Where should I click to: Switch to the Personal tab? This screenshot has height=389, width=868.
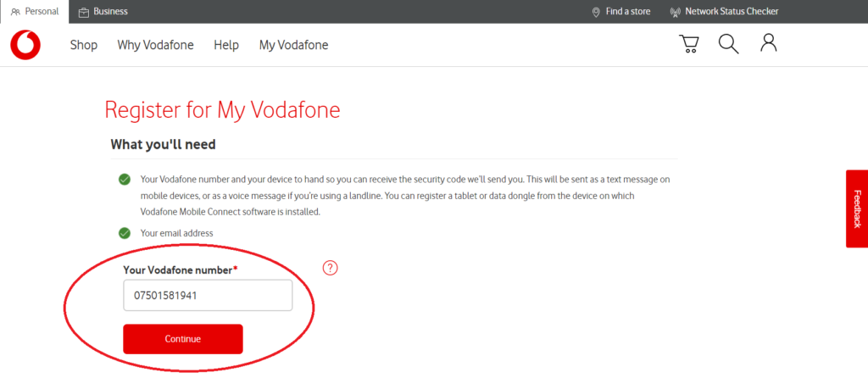pyautogui.click(x=35, y=12)
